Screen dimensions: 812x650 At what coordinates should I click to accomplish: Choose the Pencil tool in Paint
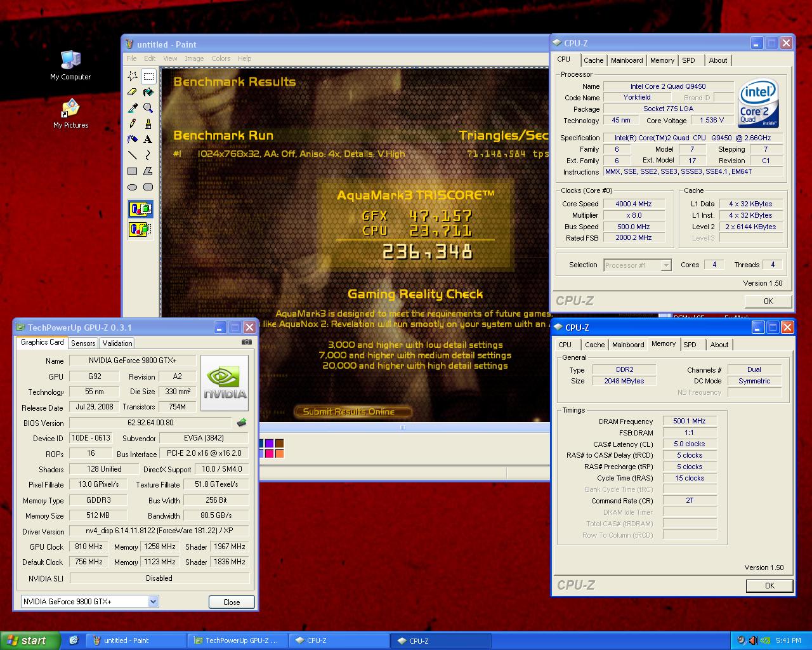[133, 123]
